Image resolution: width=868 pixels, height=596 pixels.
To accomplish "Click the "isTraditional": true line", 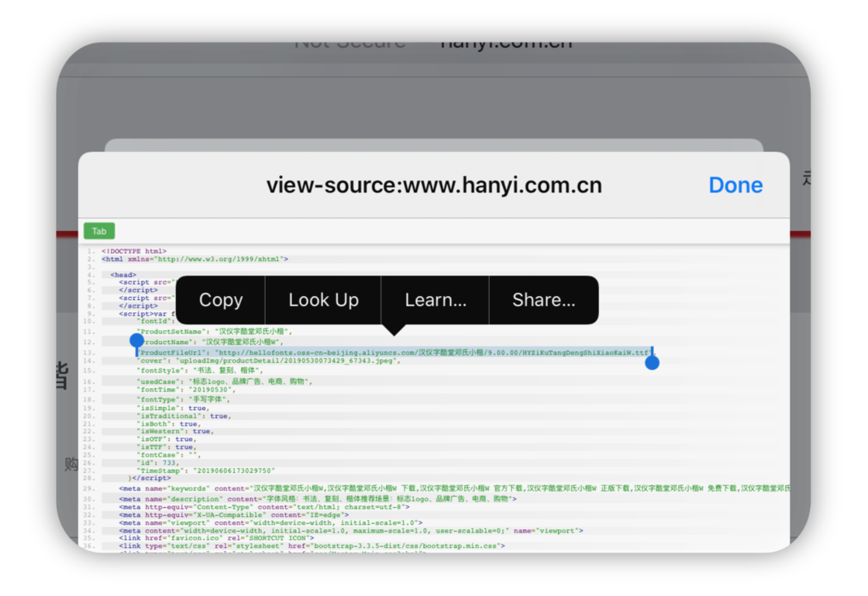I will pyautogui.click(x=183, y=416).
